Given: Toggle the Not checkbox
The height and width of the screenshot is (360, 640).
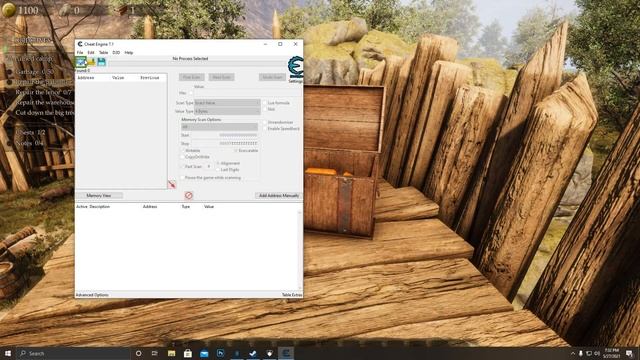Looking at the screenshot, I should (264, 109).
